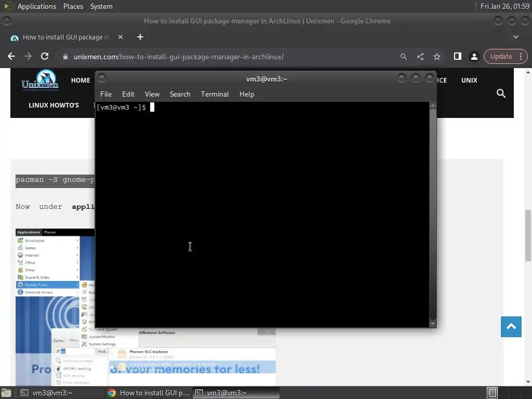Open terminal Edit menu
The height and width of the screenshot is (399, 532).
[x=128, y=94]
